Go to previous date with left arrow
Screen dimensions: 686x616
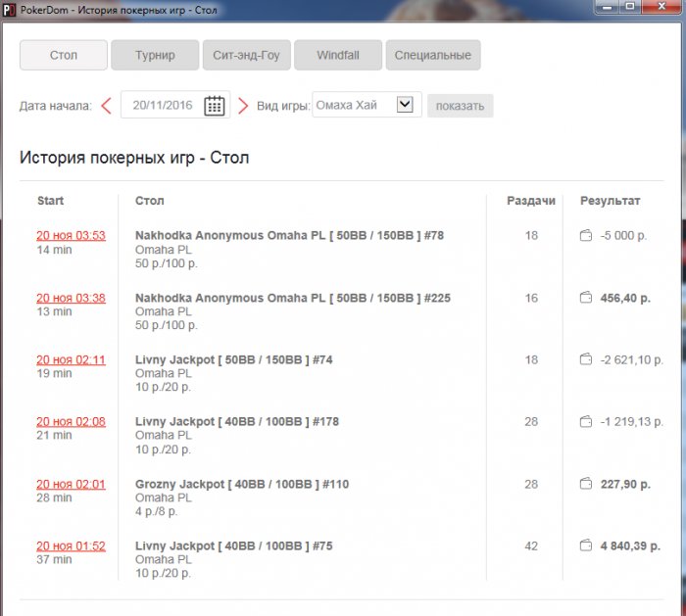pyautogui.click(x=106, y=106)
